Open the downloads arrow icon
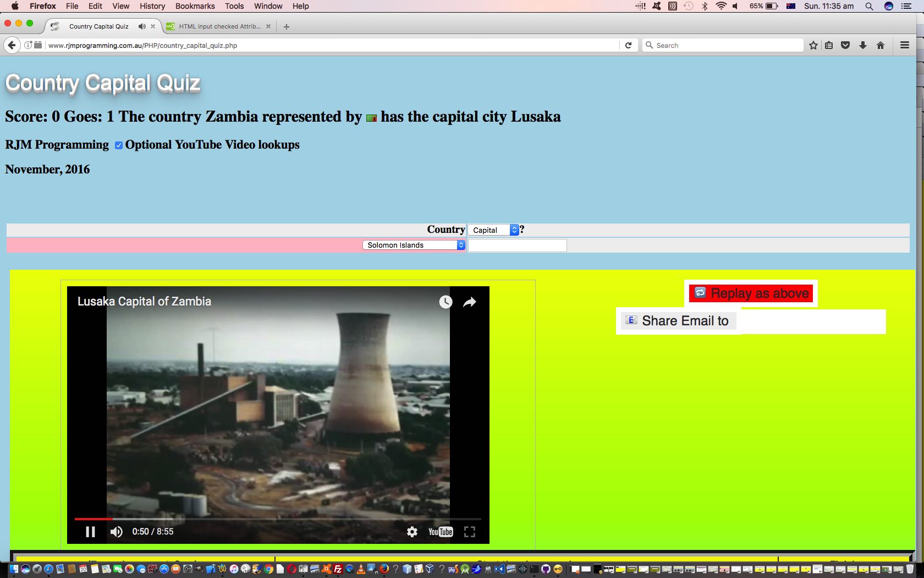The height and width of the screenshot is (578, 924). pos(863,45)
